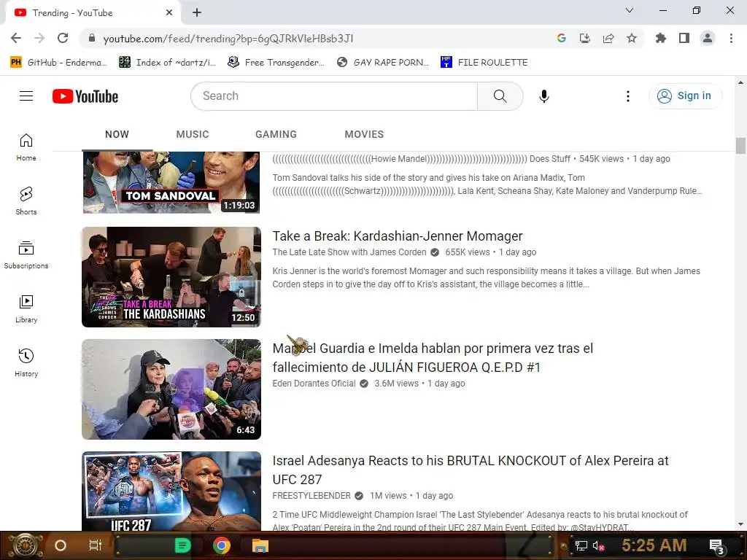The image size is (747, 560).
Task: Click the 5:25 AM clock
Action: tap(654, 545)
